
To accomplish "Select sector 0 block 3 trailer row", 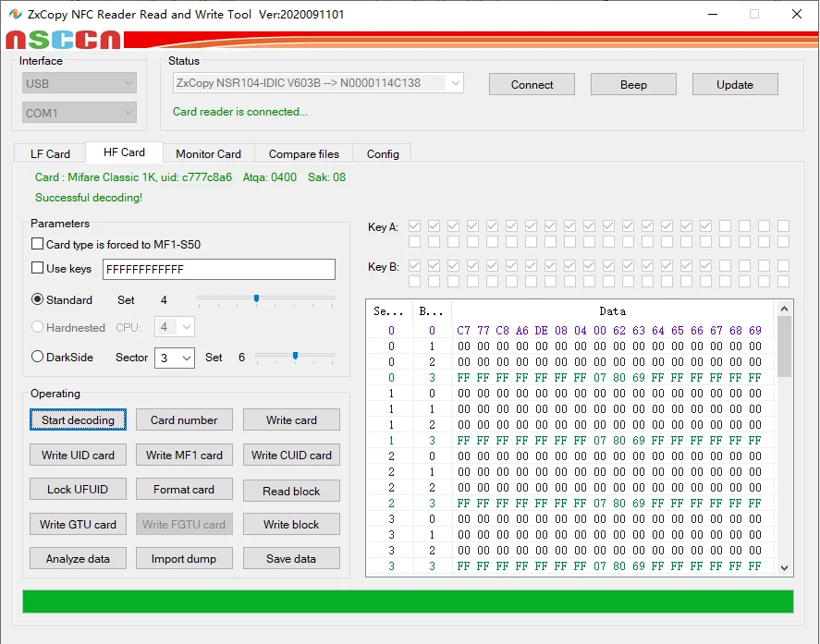I will coord(571,377).
